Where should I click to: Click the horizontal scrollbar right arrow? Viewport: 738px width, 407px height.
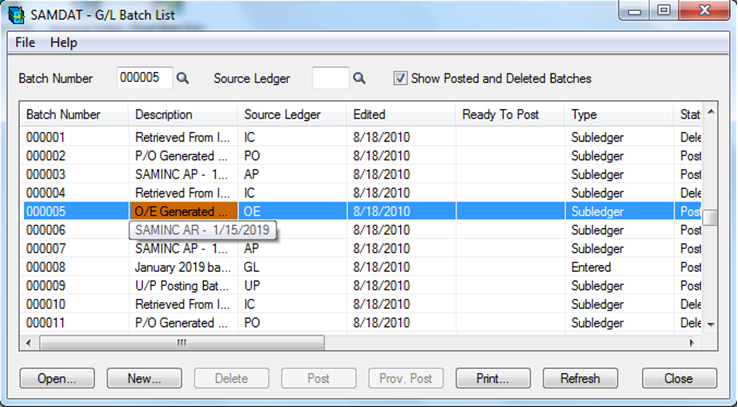click(x=691, y=343)
